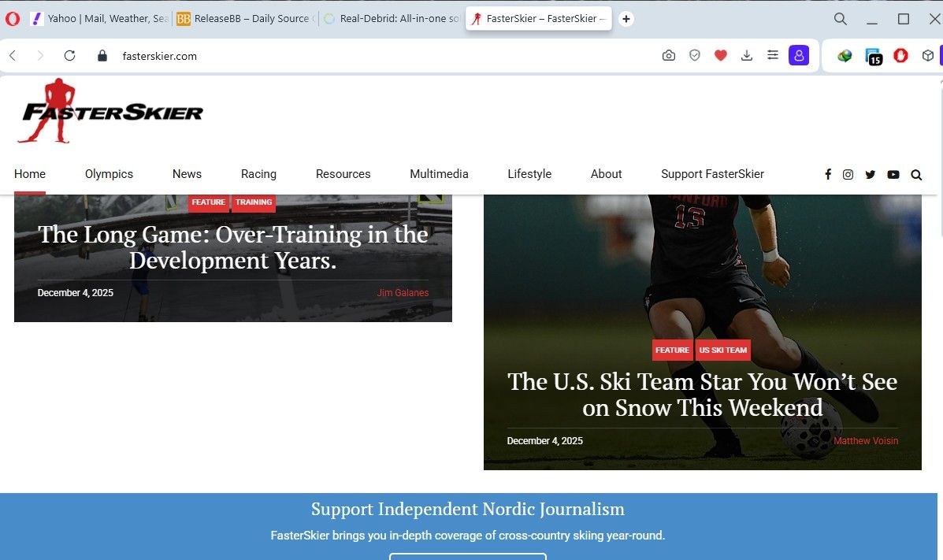Open browser downloads icon

point(747,56)
